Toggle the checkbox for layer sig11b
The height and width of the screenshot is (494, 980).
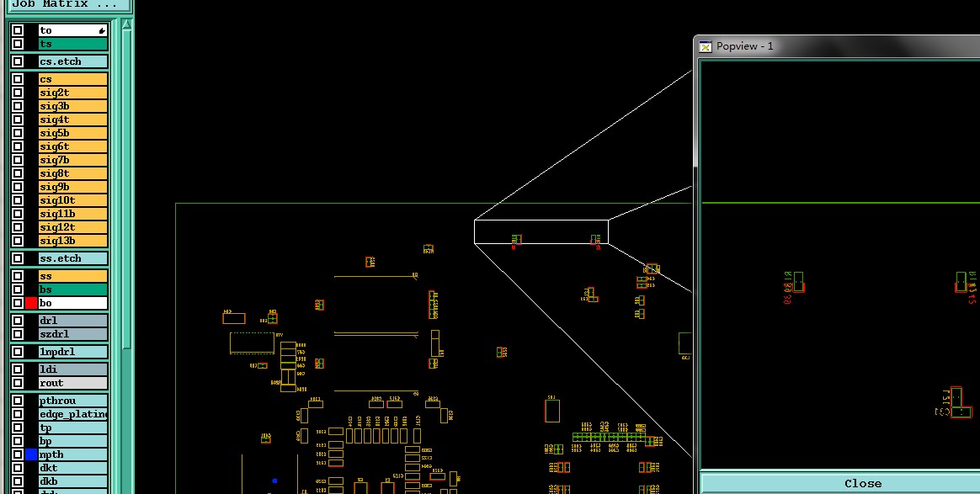18,214
